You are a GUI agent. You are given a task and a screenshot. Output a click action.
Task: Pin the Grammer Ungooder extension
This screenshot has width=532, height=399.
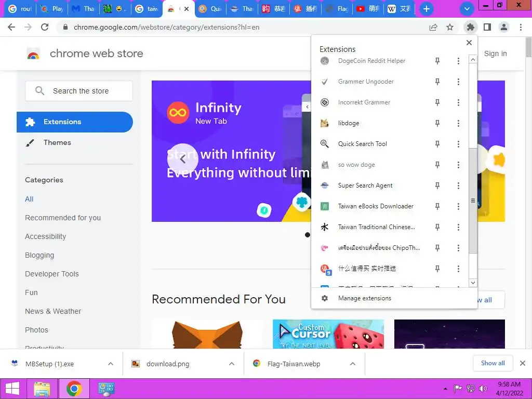click(437, 82)
